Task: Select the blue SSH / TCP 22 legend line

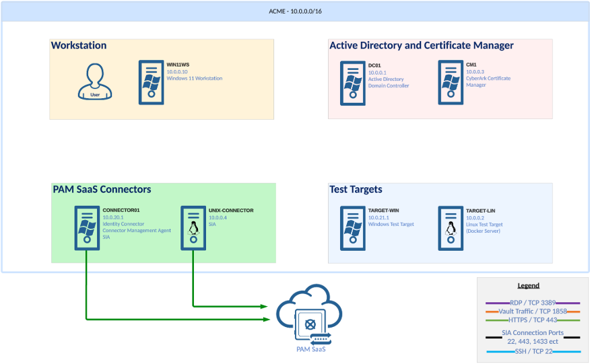Action: (x=494, y=352)
